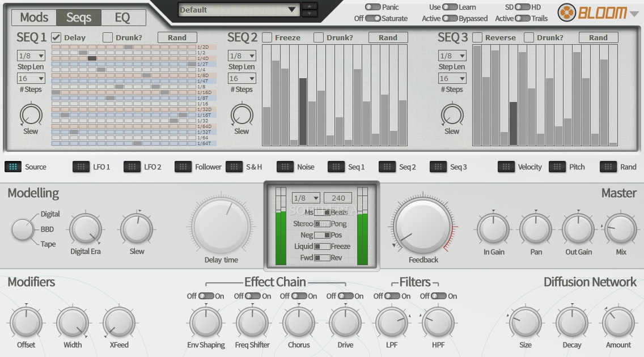Open SEQ 2 Step Len dropdown
This screenshot has height=357, width=644.
(x=242, y=56)
